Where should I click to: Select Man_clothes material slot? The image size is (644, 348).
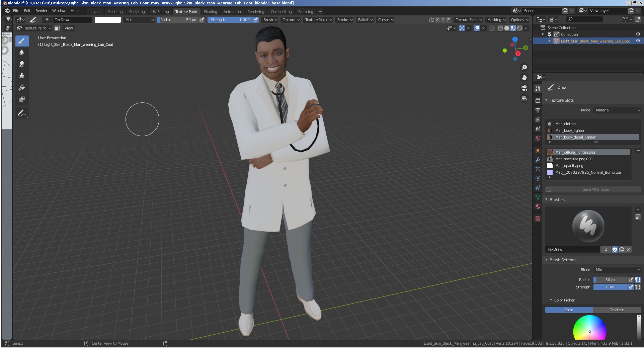point(593,124)
